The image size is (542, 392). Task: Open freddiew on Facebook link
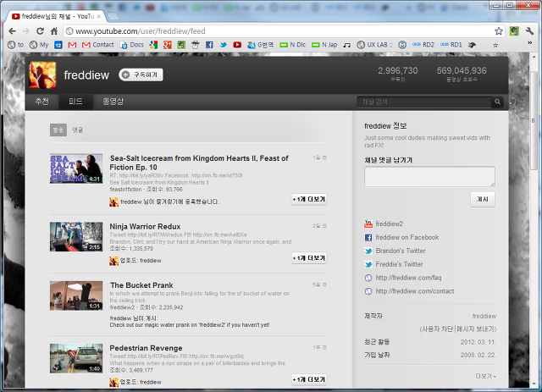[x=406, y=237]
